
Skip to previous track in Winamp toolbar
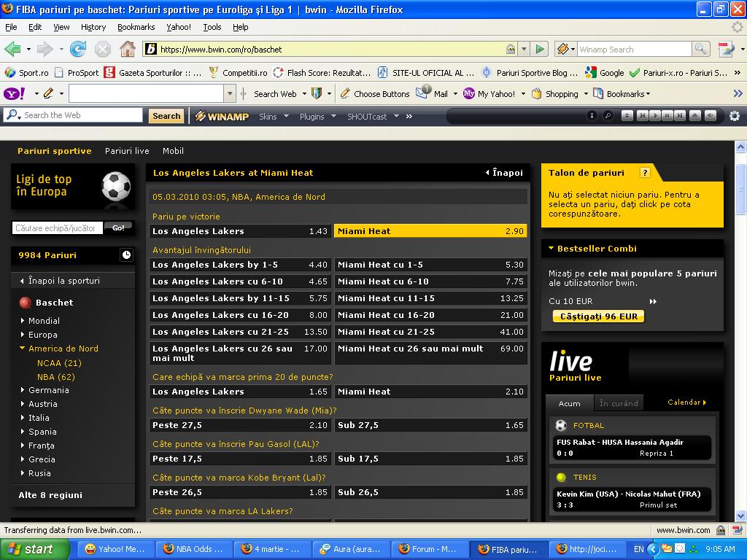coord(642,116)
